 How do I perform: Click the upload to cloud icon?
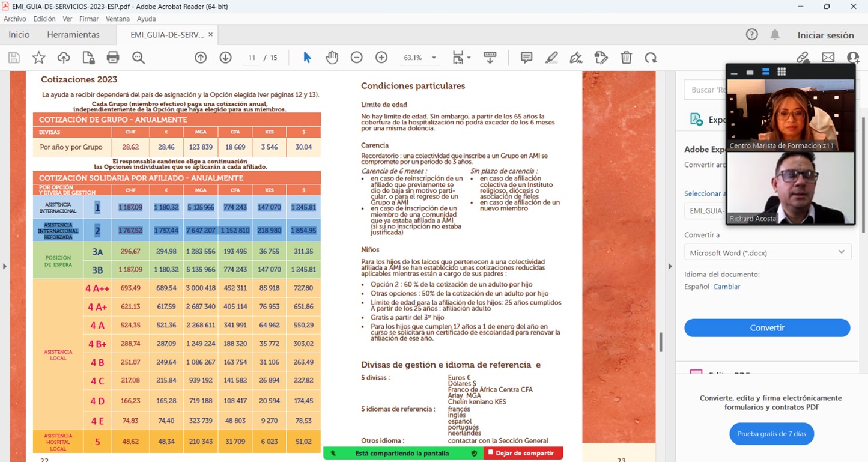point(64,58)
